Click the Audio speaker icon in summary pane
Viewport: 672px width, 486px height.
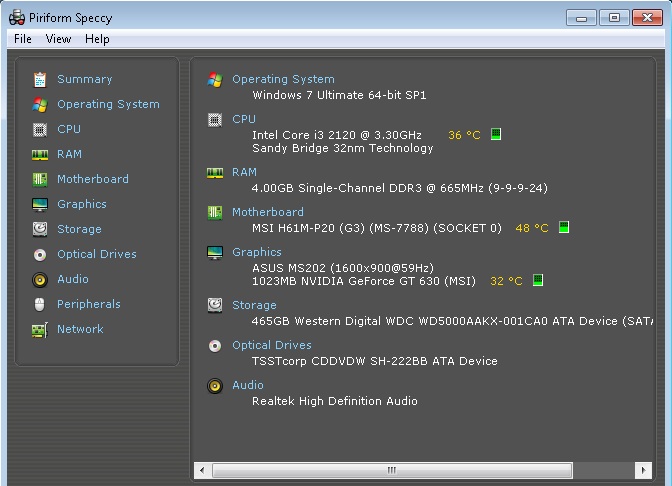[x=215, y=386]
